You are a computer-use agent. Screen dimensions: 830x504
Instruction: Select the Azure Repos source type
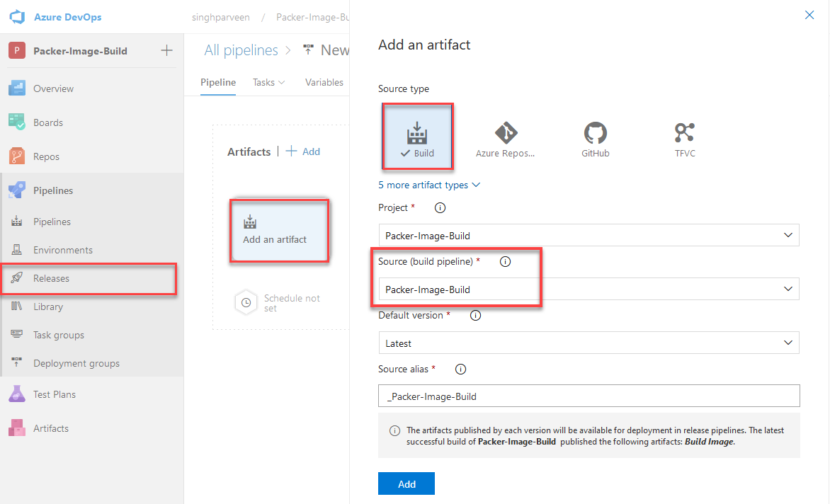[x=506, y=139]
